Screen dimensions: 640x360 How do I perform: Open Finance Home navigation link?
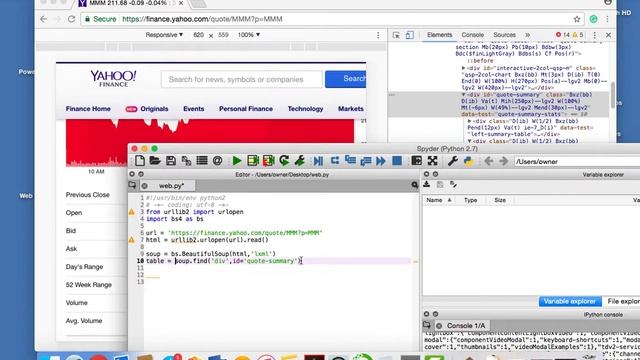click(88, 109)
